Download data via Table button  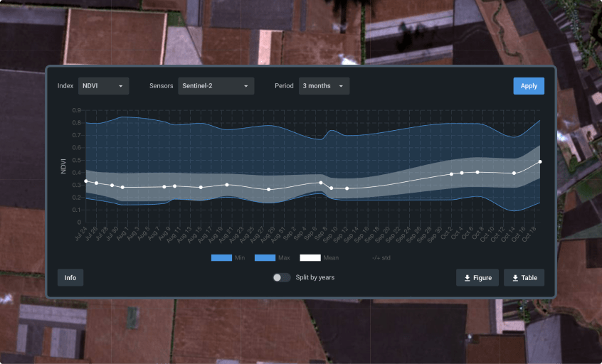click(x=524, y=278)
